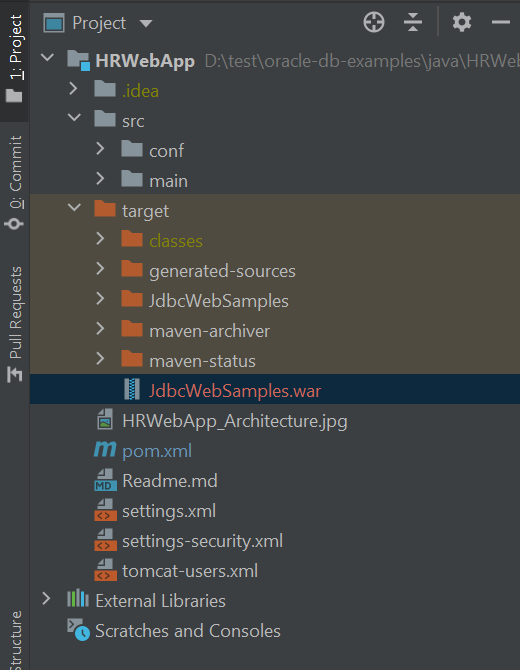Select the src folder name
520x670 pixels.
point(133,121)
